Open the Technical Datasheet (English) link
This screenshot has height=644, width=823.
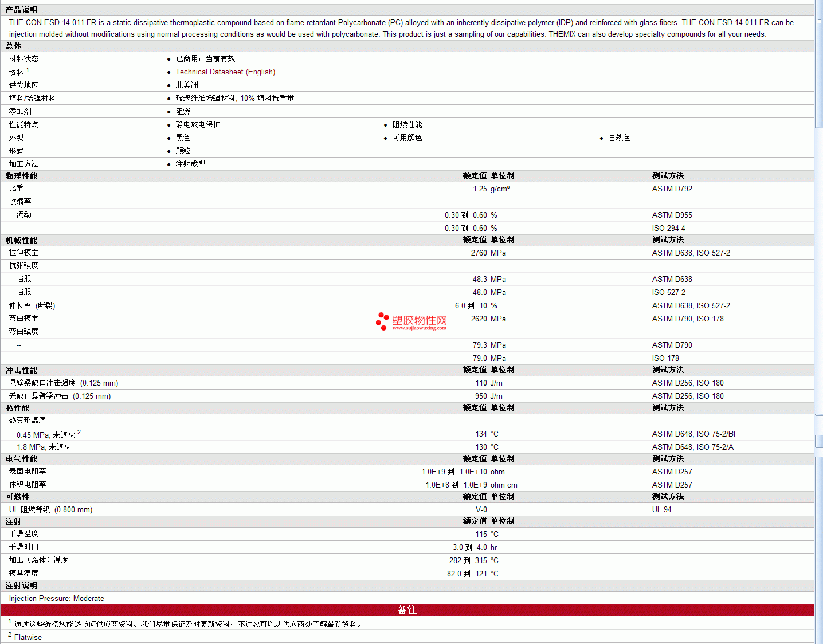click(225, 72)
